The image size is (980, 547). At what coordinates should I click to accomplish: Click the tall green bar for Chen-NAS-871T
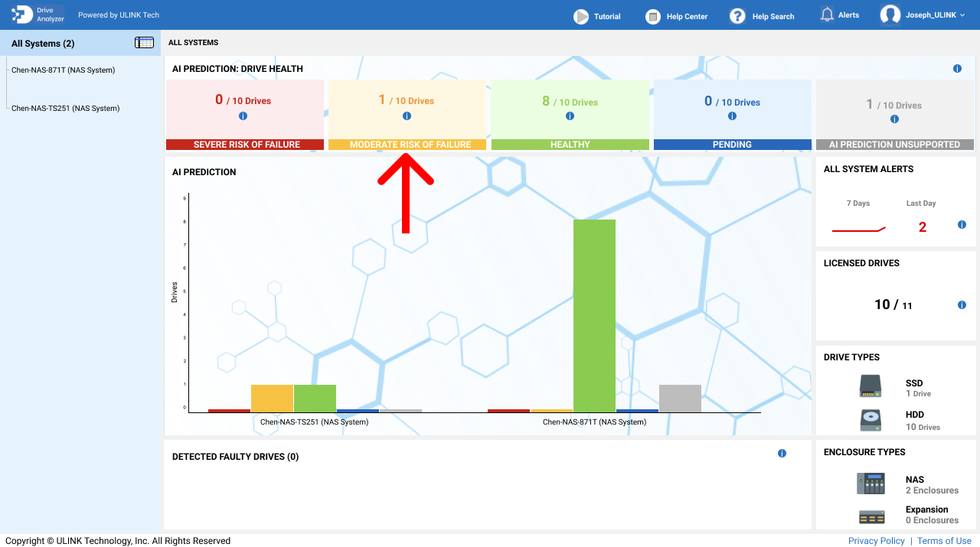(x=594, y=315)
